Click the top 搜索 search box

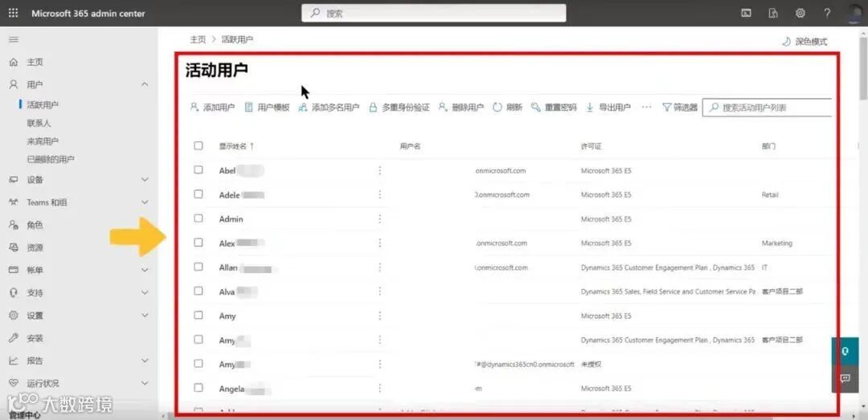click(x=433, y=14)
